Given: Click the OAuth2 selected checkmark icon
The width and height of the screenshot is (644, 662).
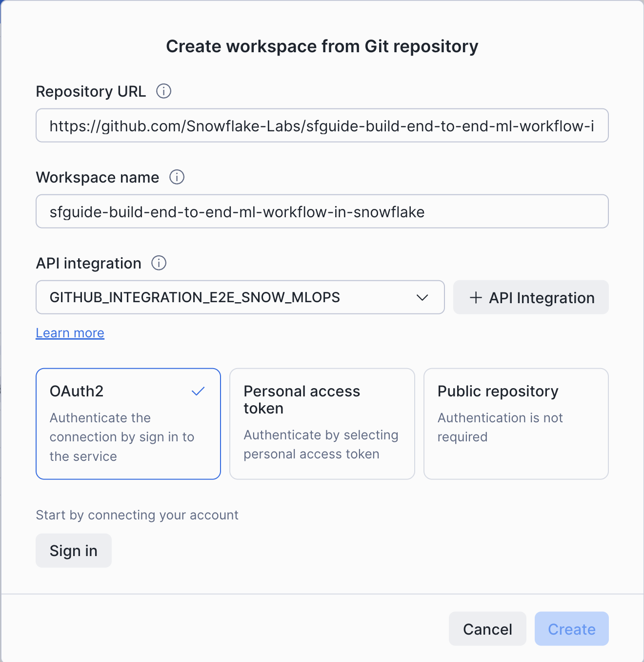Looking at the screenshot, I should click(x=198, y=392).
